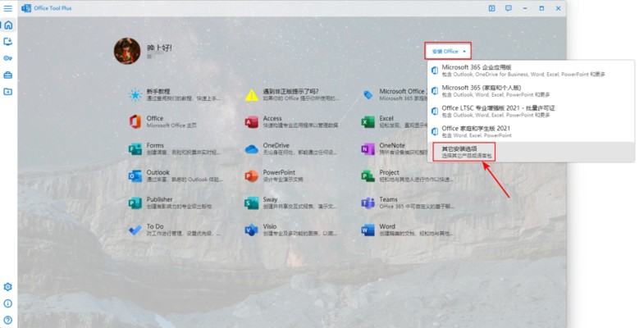Open the Toolbox briefcase icon
Image resolution: width=644 pixels, height=328 pixels.
pyautogui.click(x=8, y=75)
